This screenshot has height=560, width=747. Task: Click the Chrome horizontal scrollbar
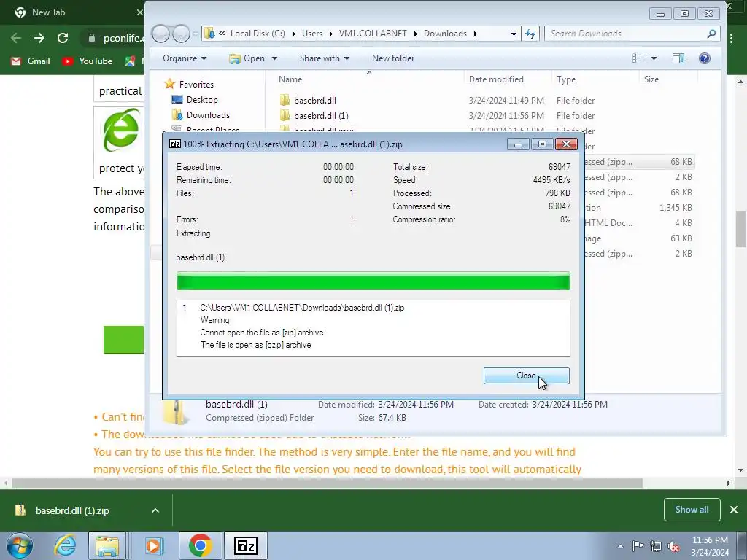(327, 483)
